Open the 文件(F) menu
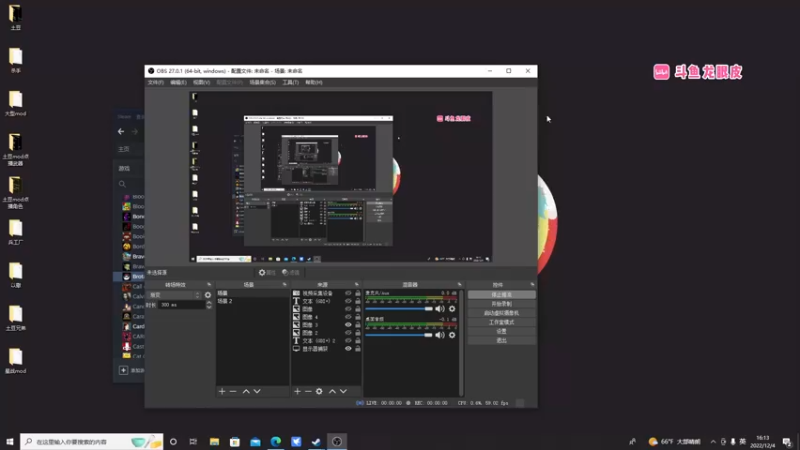This screenshot has width=800, height=450. [156, 82]
